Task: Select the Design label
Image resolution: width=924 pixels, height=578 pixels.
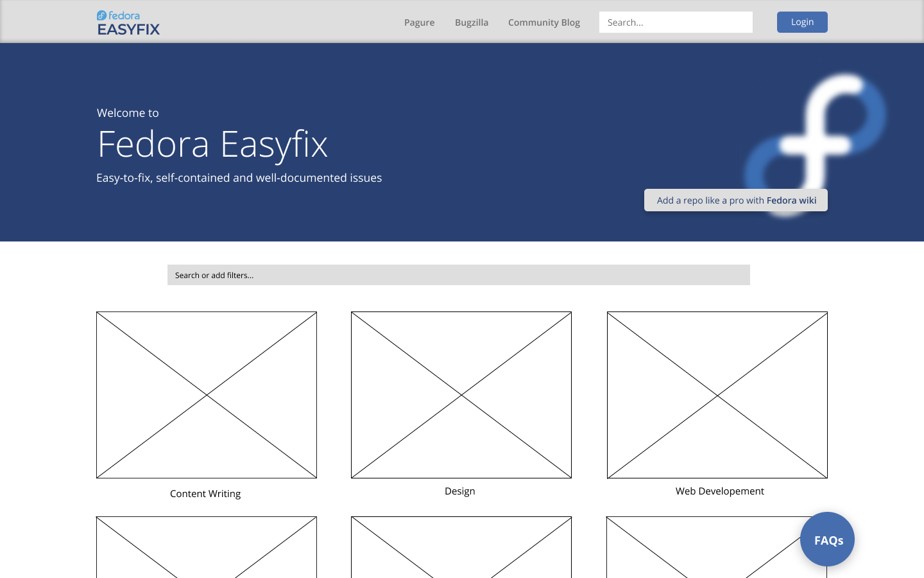Action: click(x=460, y=491)
